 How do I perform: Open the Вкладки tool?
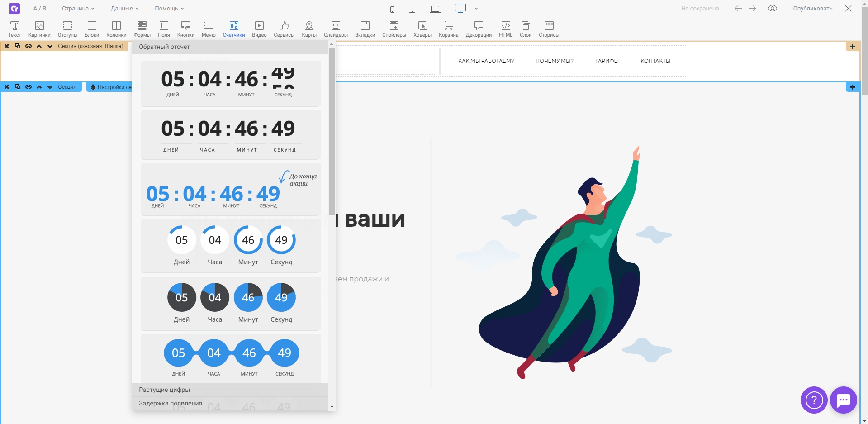[x=365, y=29]
